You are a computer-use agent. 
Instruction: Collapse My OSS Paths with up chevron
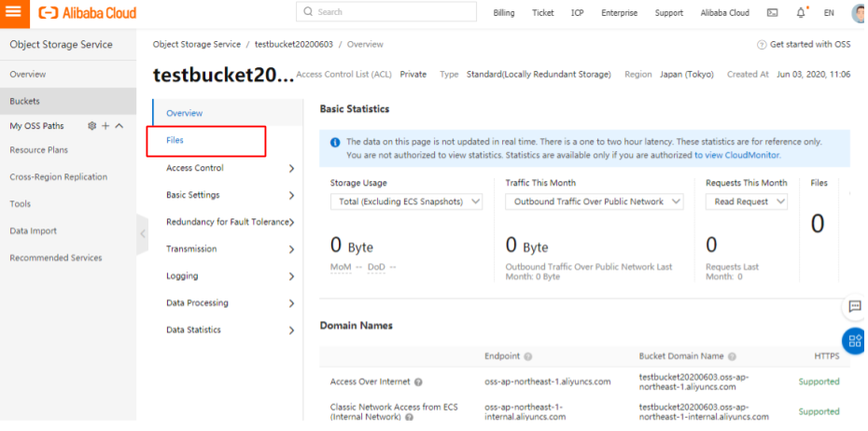point(119,126)
